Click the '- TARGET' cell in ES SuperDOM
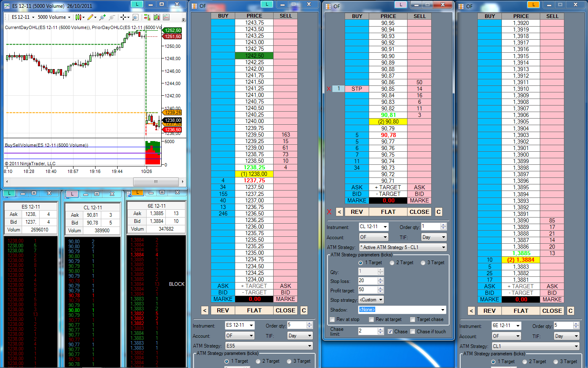 pos(254,293)
